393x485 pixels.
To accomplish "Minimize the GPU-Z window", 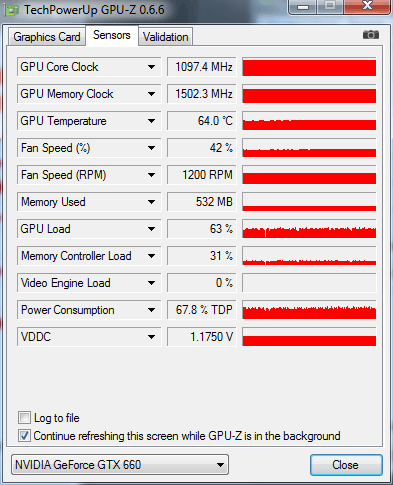I will coord(302,7).
